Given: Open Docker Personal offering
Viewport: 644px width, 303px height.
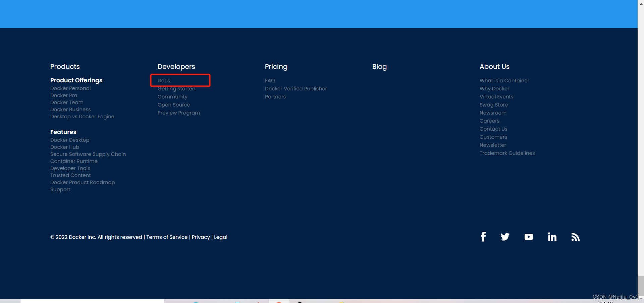Looking at the screenshot, I should click(x=70, y=88).
